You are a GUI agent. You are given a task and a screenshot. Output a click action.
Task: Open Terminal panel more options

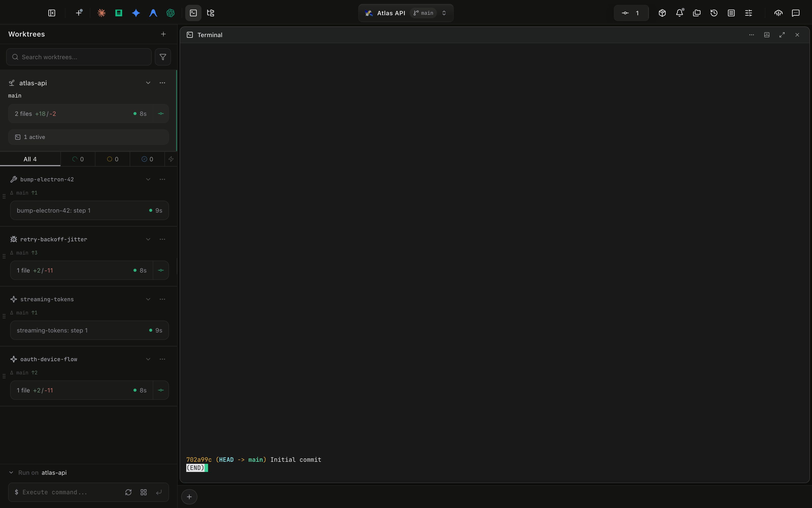[x=752, y=35]
